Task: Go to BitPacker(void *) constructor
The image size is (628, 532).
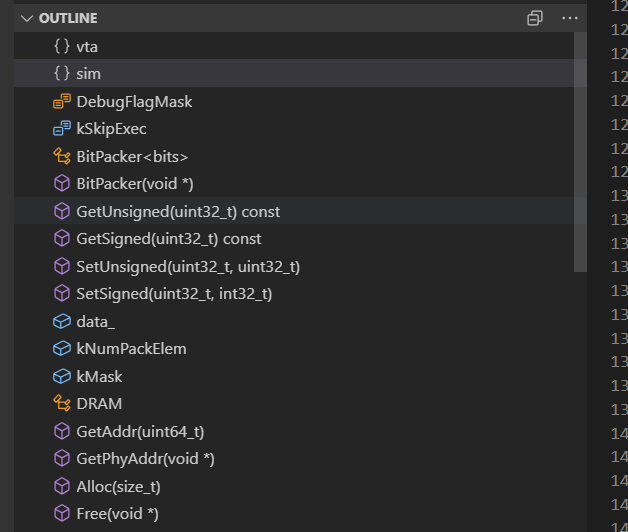Action: tap(294, 183)
